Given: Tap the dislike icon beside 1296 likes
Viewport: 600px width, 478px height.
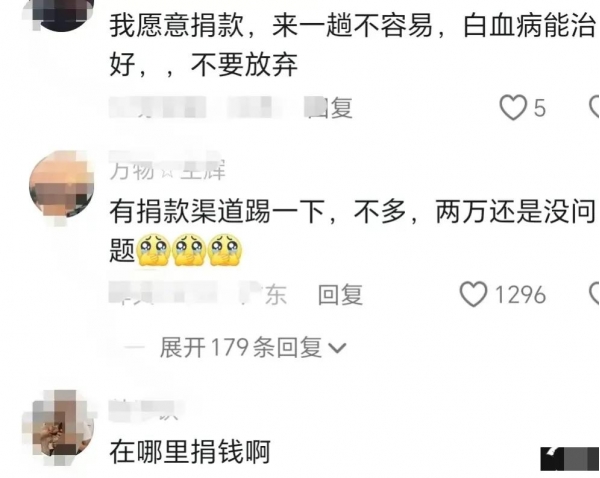Looking at the screenshot, I should (594, 294).
